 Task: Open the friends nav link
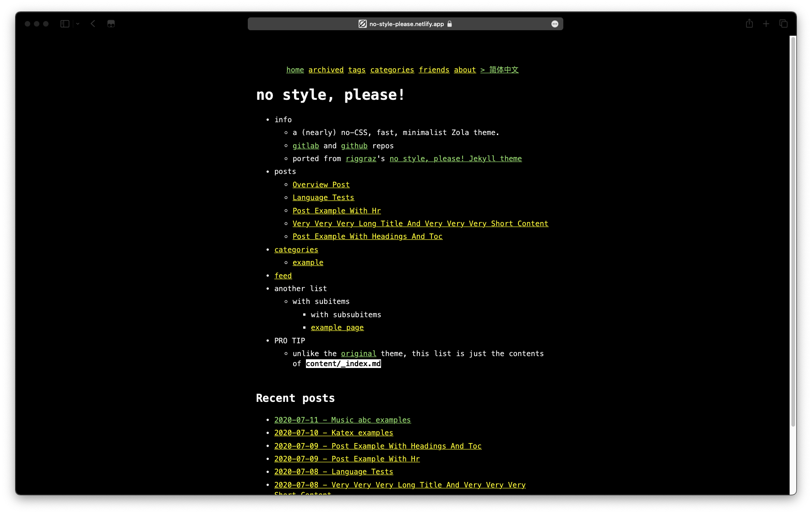point(434,70)
